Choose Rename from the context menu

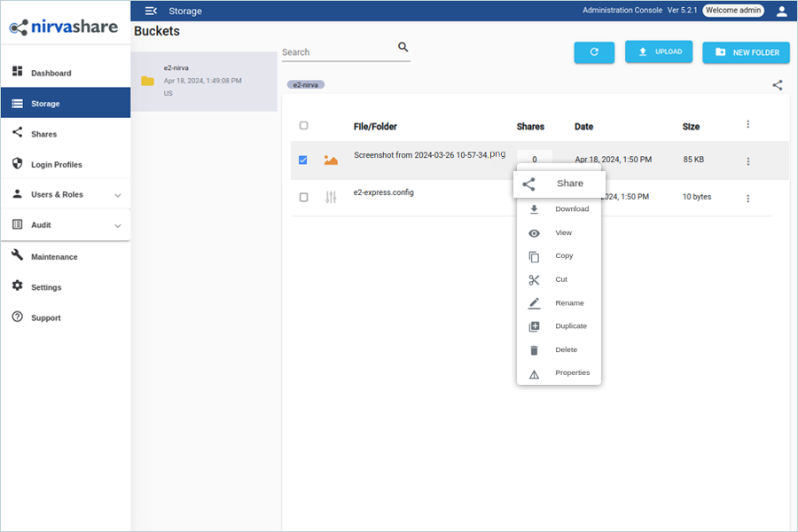[559, 303]
